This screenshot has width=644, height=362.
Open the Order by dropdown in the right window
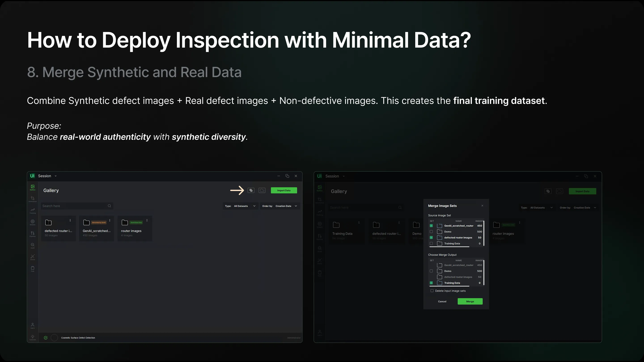578,208
